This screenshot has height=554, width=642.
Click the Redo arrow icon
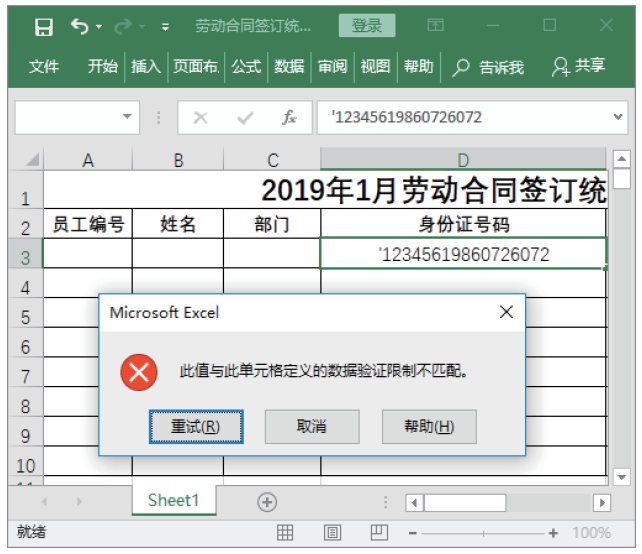[122, 27]
